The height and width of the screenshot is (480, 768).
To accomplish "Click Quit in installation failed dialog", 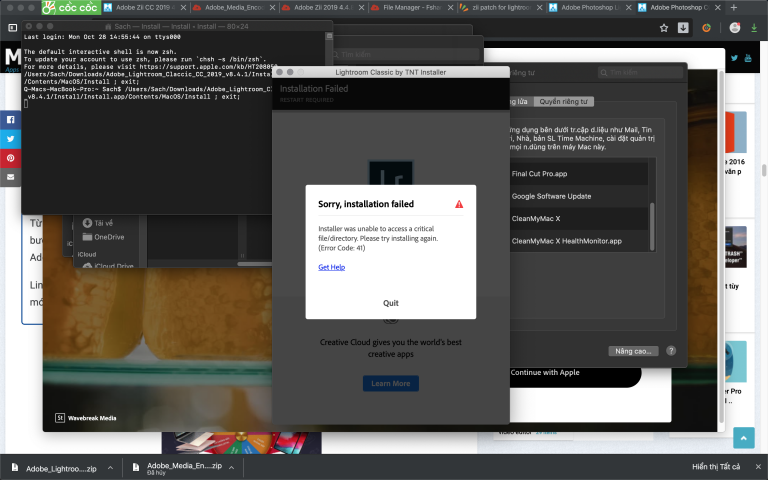I will 390,303.
